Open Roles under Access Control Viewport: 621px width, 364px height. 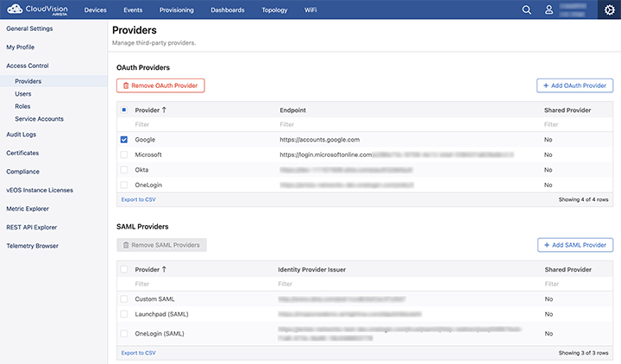coord(22,106)
